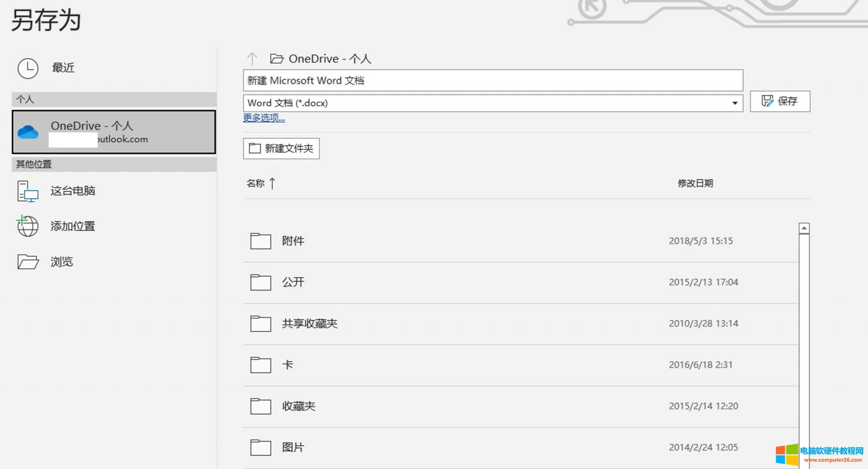Viewport: 868px width, 469px height.
Task: Click the filename input field
Action: click(x=493, y=80)
